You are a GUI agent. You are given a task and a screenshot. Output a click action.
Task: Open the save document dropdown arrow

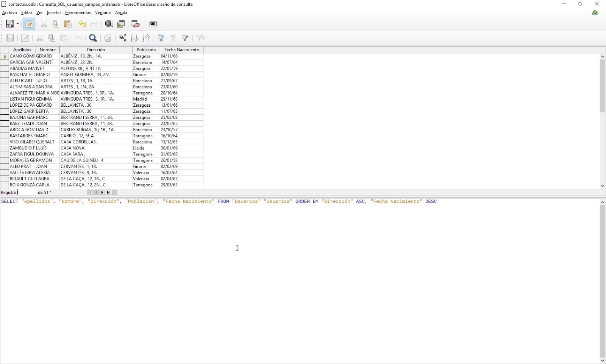click(17, 23)
